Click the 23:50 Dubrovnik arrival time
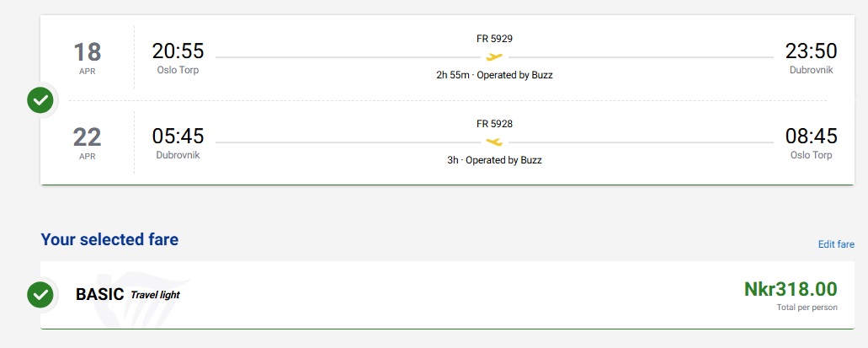This screenshot has height=348, width=868. [811, 51]
